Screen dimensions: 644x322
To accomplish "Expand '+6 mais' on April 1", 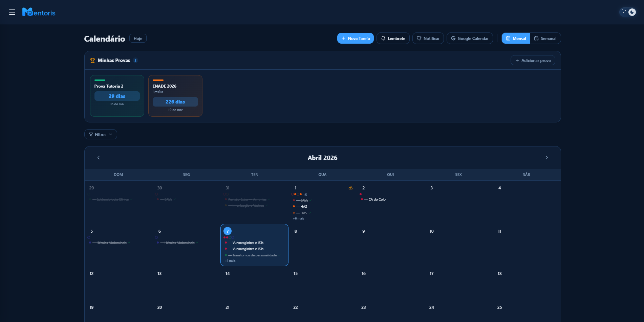I will click(298, 218).
